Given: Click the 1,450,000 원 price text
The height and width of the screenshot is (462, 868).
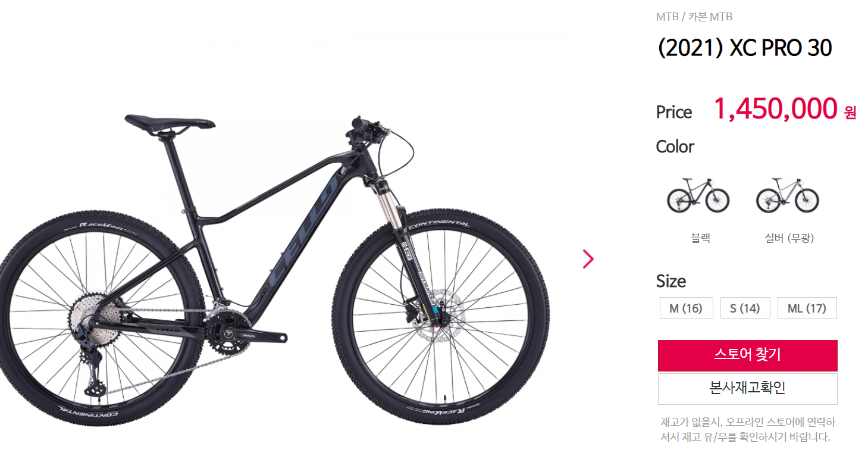Looking at the screenshot, I should pos(785,110).
